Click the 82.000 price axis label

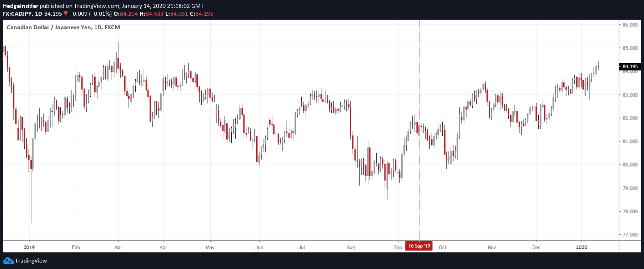click(x=630, y=118)
